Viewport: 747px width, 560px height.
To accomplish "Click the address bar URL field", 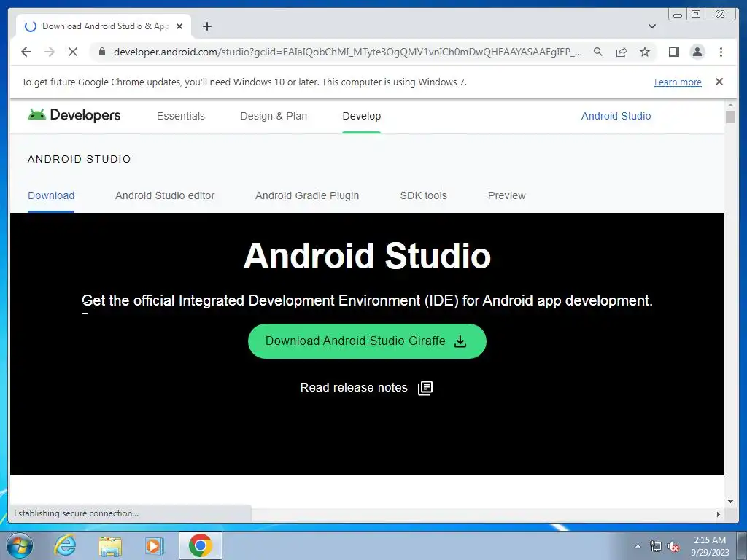I will point(347,52).
